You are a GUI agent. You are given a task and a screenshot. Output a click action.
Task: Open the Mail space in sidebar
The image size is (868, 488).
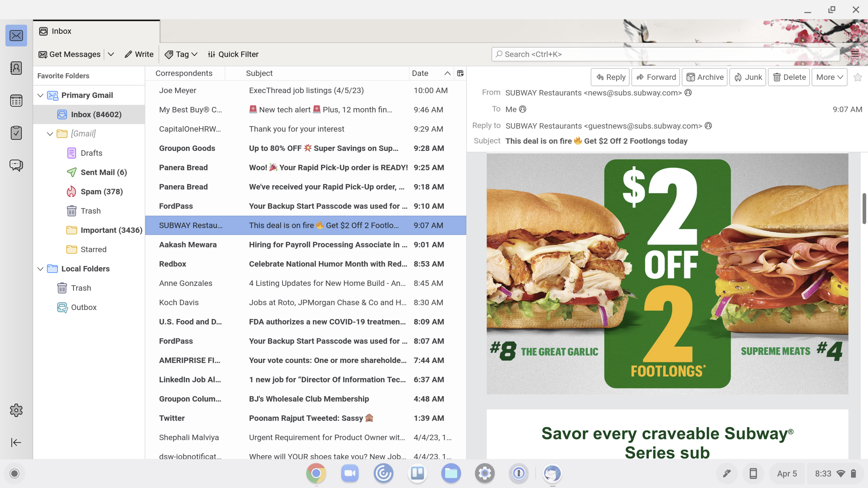point(16,35)
